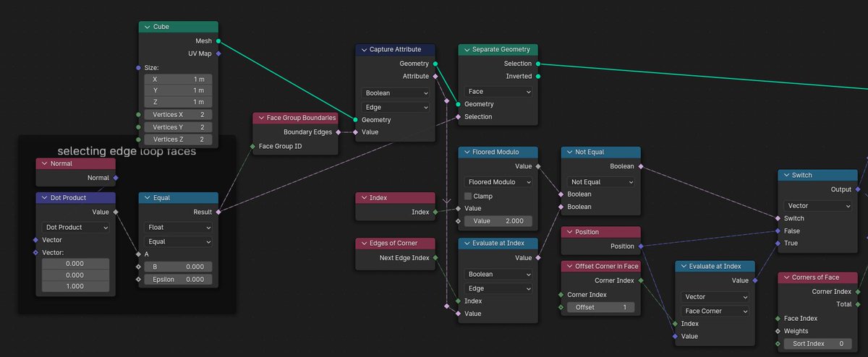Open Face Corner domain dropdown
This screenshot has height=357, width=868.
click(x=715, y=311)
